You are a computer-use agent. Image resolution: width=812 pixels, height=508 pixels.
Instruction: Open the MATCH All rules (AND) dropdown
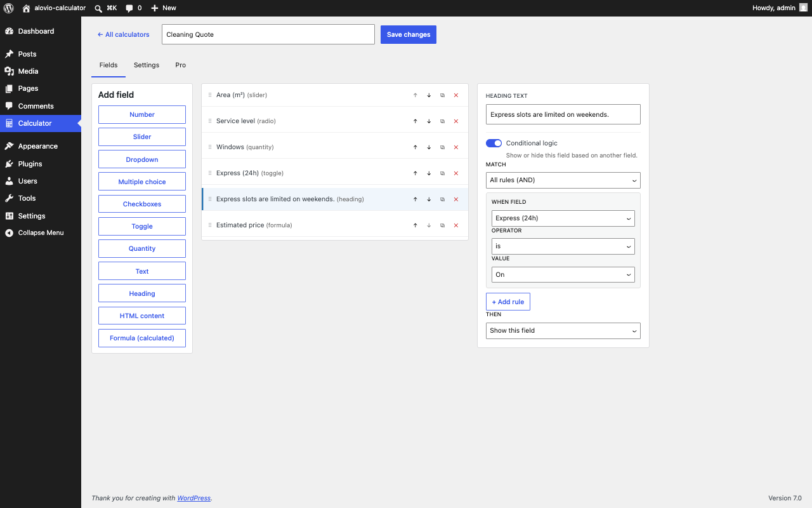(563, 180)
